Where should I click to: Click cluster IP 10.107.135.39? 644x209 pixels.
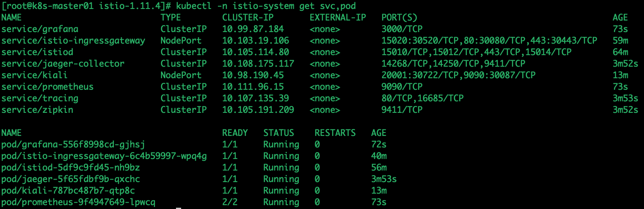pos(256,98)
